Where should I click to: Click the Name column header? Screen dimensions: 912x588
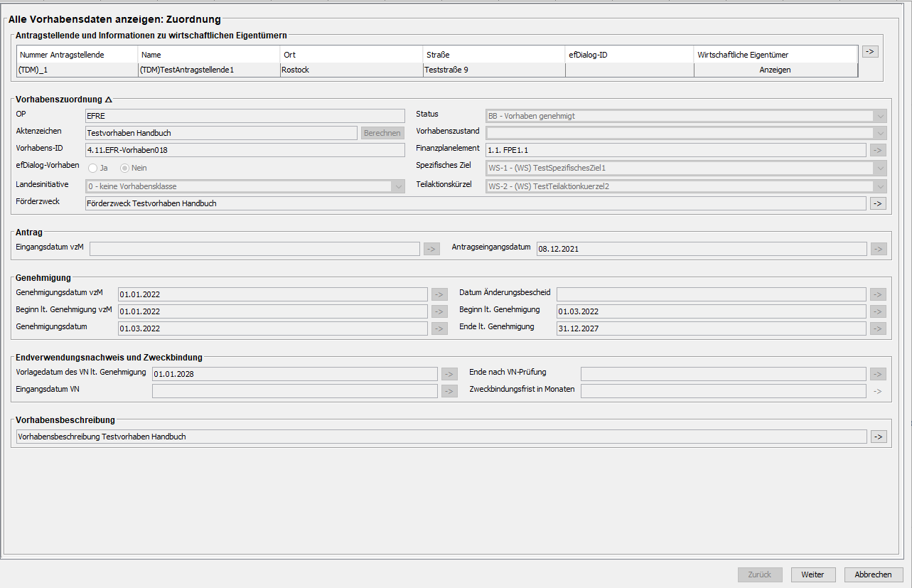209,55
